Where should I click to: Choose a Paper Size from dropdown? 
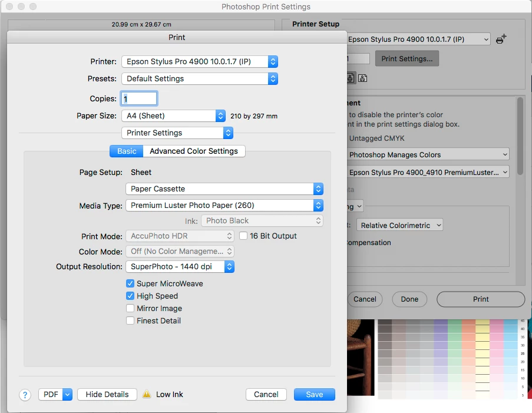pos(173,115)
